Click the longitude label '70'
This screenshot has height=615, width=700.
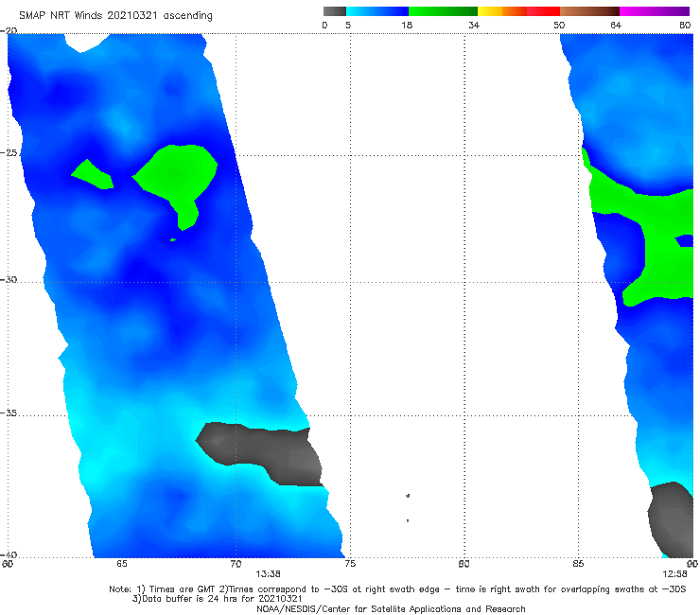pos(236,564)
